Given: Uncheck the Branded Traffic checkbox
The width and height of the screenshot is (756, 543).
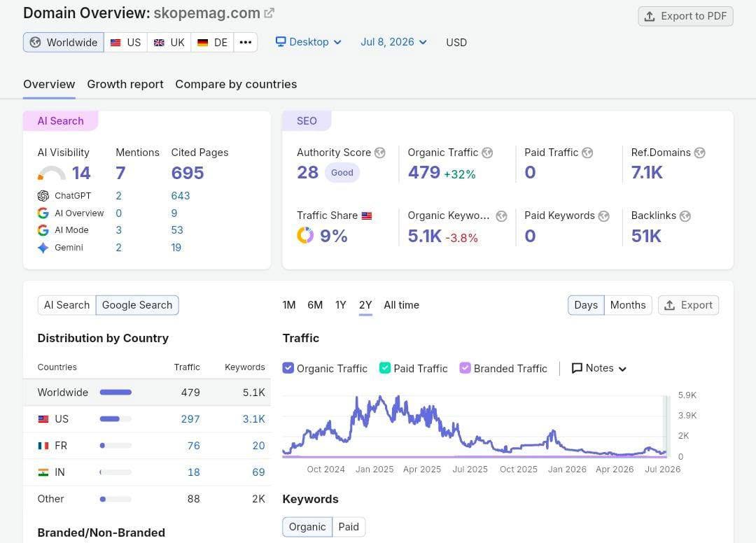Looking at the screenshot, I should tap(465, 368).
